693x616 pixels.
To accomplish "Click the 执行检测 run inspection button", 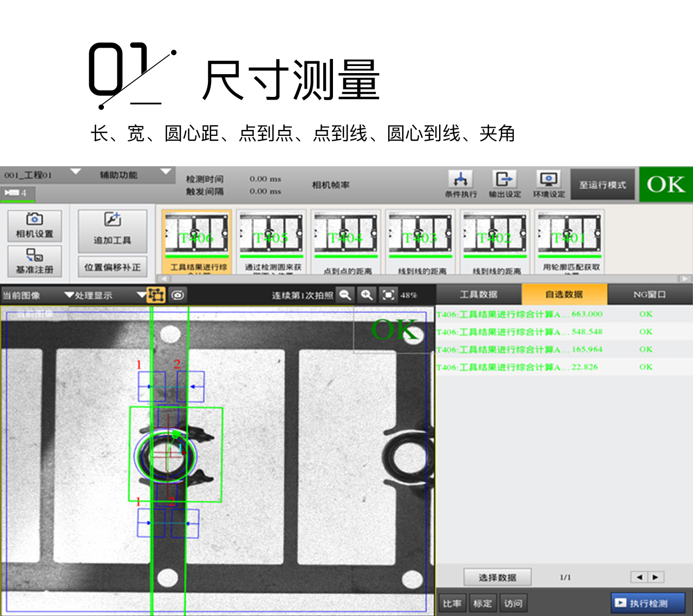I will coord(648,603).
